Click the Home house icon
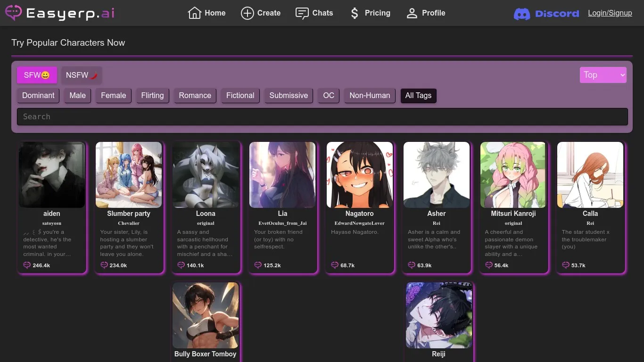Image resolution: width=644 pixels, height=362 pixels. coord(194,13)
